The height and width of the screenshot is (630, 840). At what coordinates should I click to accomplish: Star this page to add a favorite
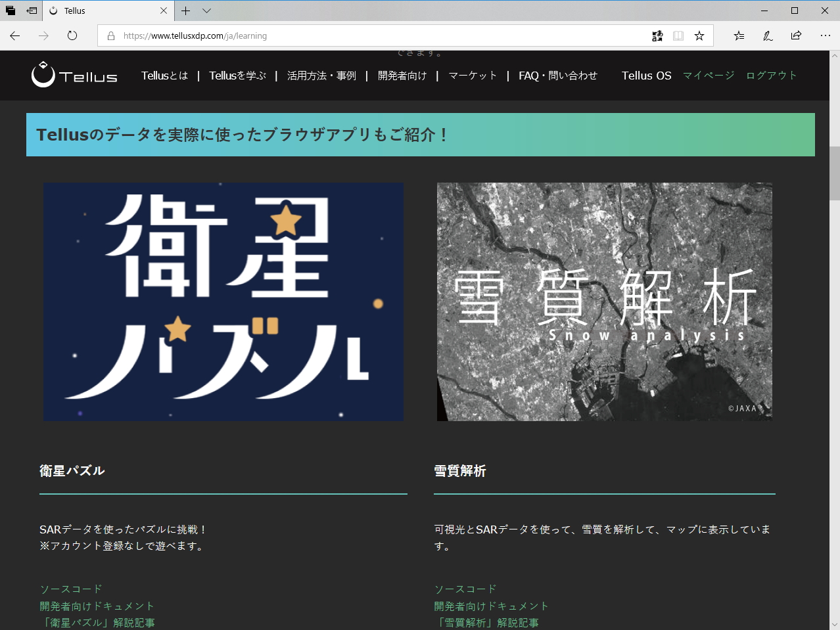click(x=699, y=35)
